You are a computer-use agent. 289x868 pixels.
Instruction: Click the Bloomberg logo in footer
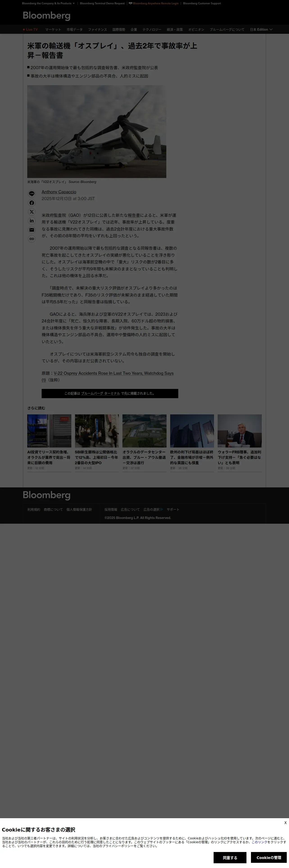(x=46, y=495)
